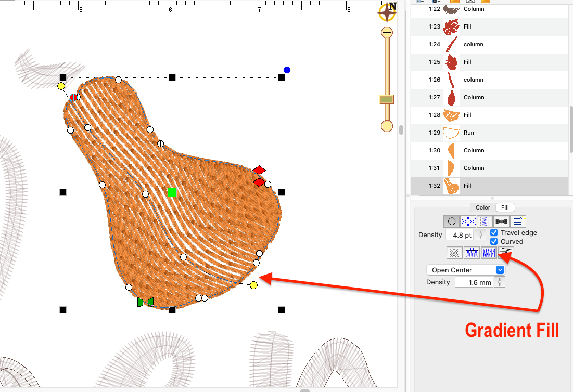This screenshot has height=392, width=573.
Task: Disable the Curved checkbox
Action: click(x=494, y=242)
